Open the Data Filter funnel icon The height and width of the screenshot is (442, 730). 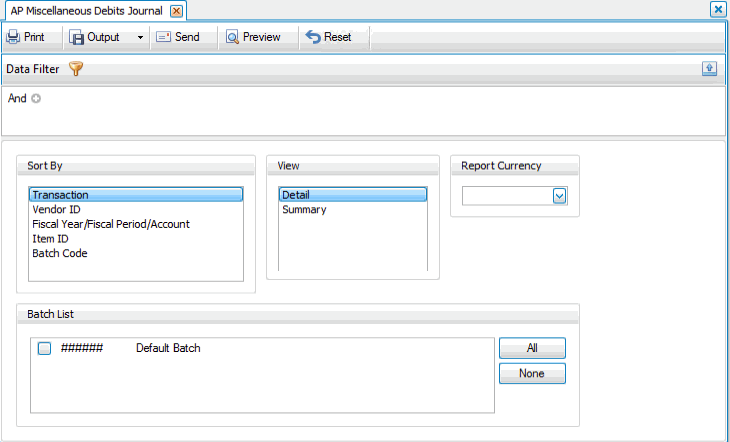pos(76,69)
